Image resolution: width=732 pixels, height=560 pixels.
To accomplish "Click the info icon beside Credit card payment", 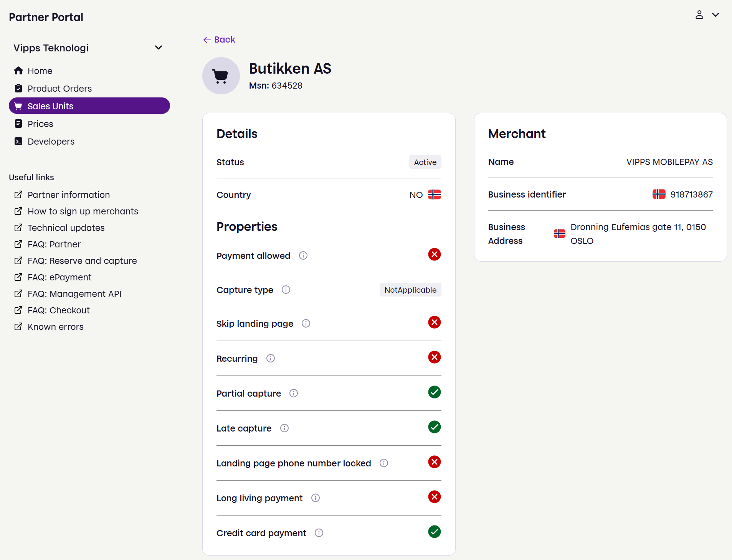I will 319,533.
